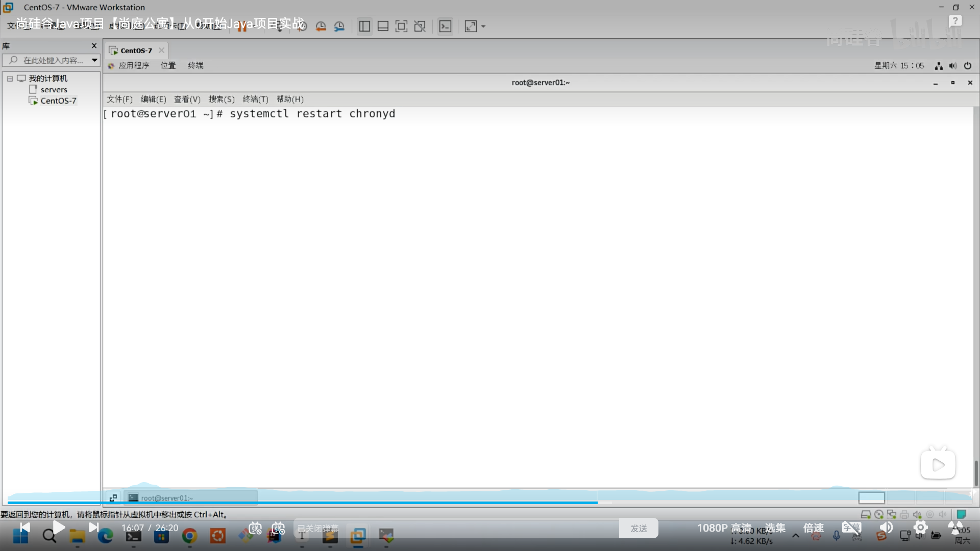Click the snapshot manager toolbar icon
This screenshot has width=980, height=551.
pyautogui.click(x=339, y=27)
